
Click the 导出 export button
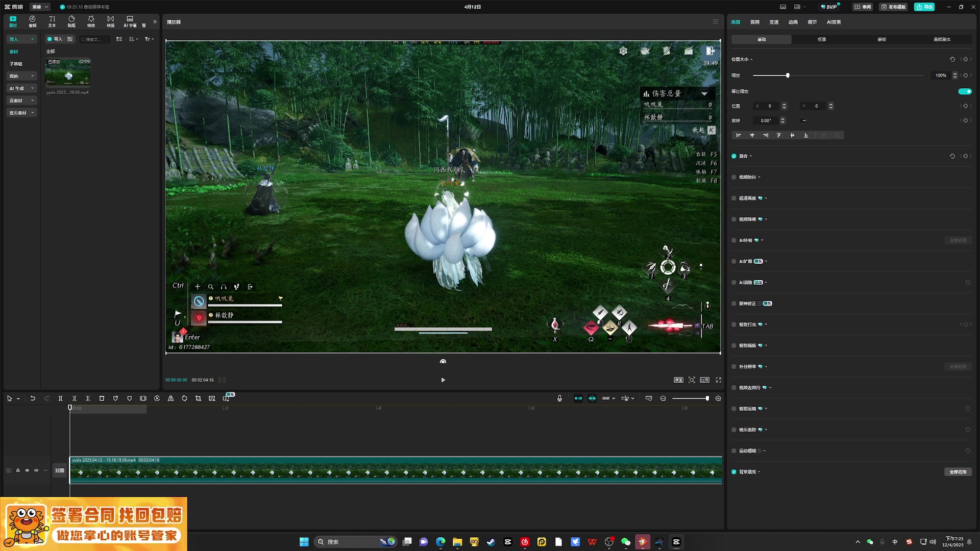(x=924, y=7)
